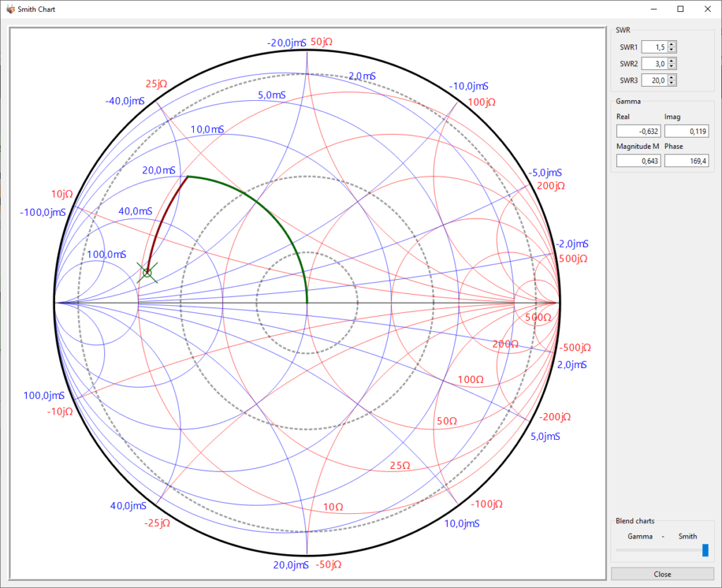
Task: Select the Phase value field
Action: (x=686, y=161)
